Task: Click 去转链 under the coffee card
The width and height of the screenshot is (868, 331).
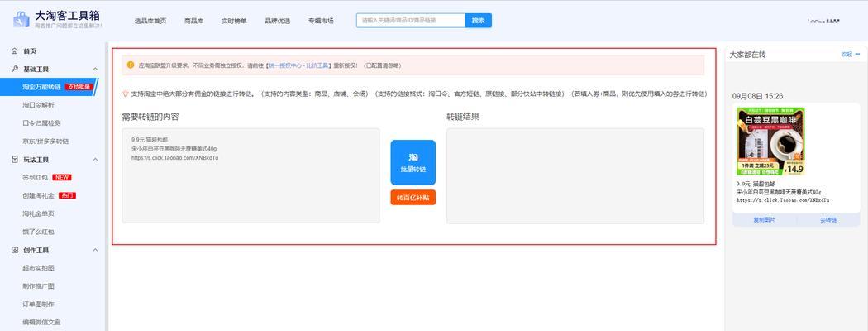Action: click(828, 220)
